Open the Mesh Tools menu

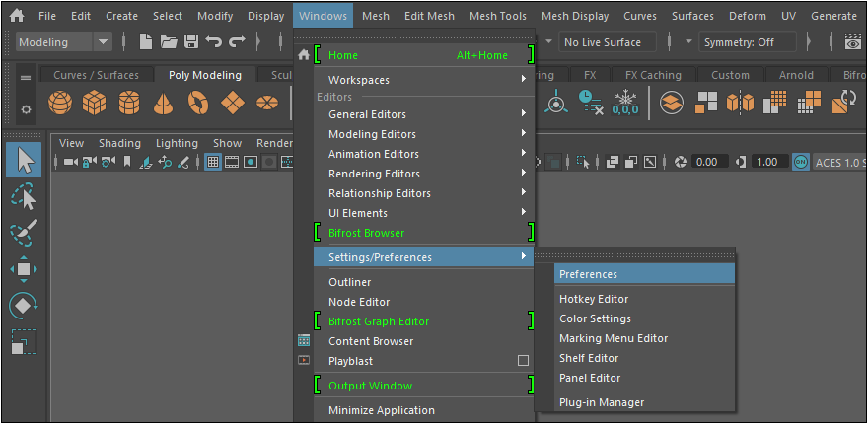click(498, 16)
